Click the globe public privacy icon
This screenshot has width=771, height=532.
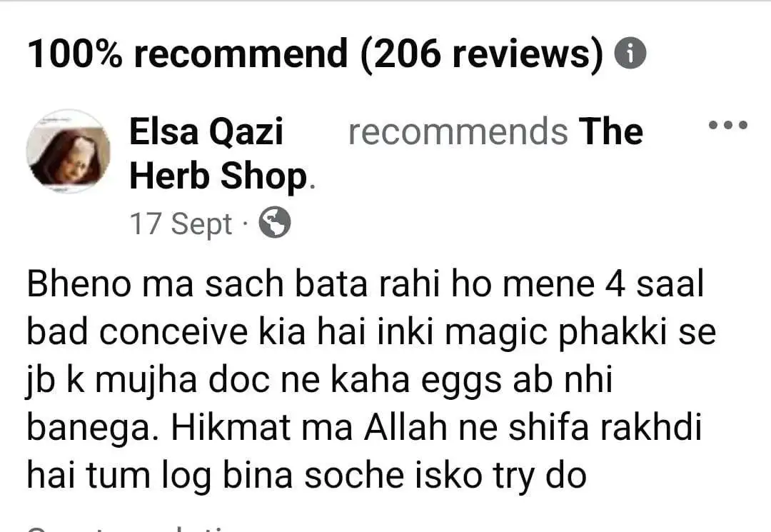pyautogui.click(x=274, y=223)
